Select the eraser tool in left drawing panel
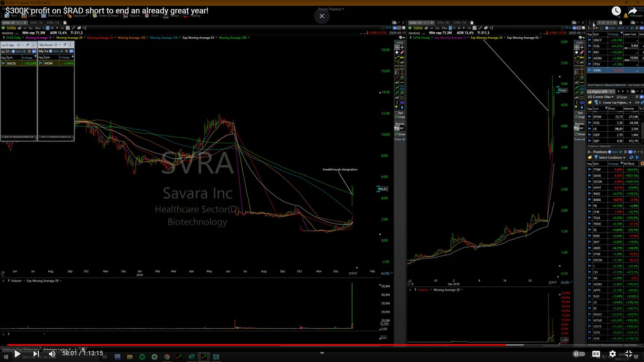The width and height of the screenshot is (644, 362). pyautogui.click(x=402, y=52)
